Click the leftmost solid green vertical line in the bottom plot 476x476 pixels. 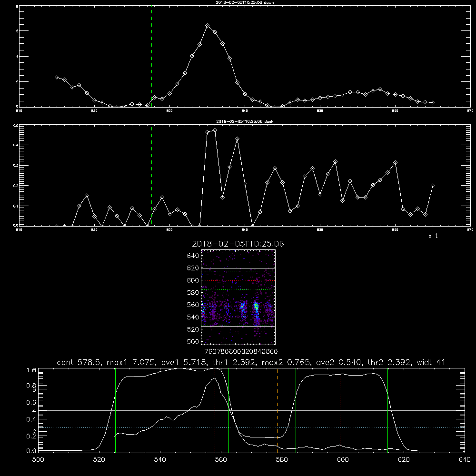115,410
